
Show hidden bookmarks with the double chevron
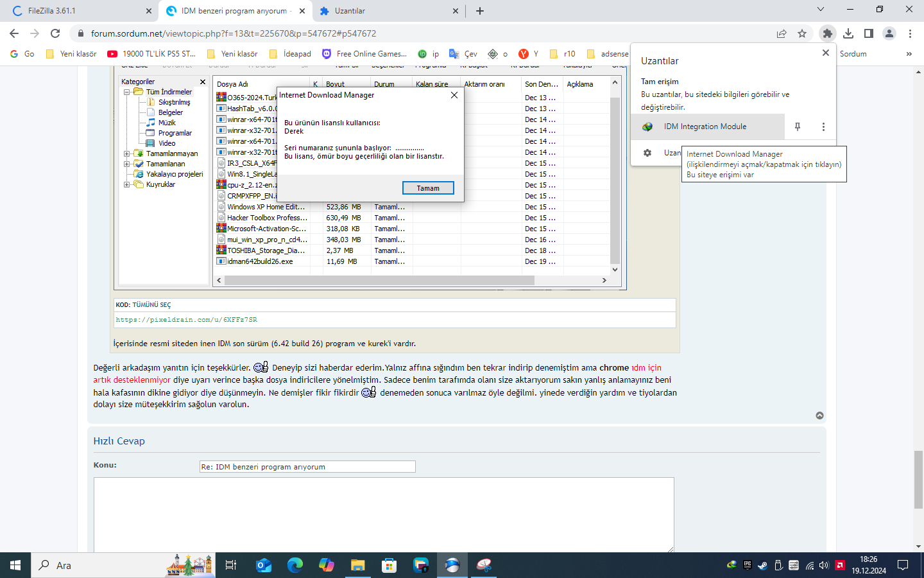[x=909, y=54]
